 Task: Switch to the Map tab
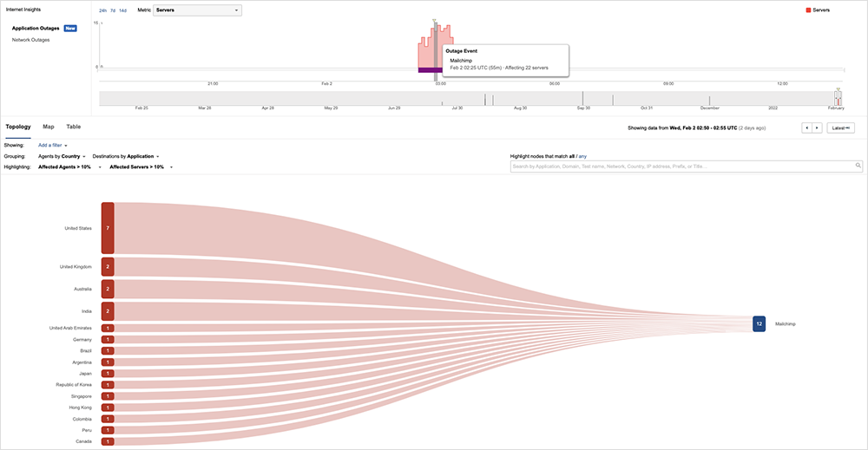tap(49, 127)
